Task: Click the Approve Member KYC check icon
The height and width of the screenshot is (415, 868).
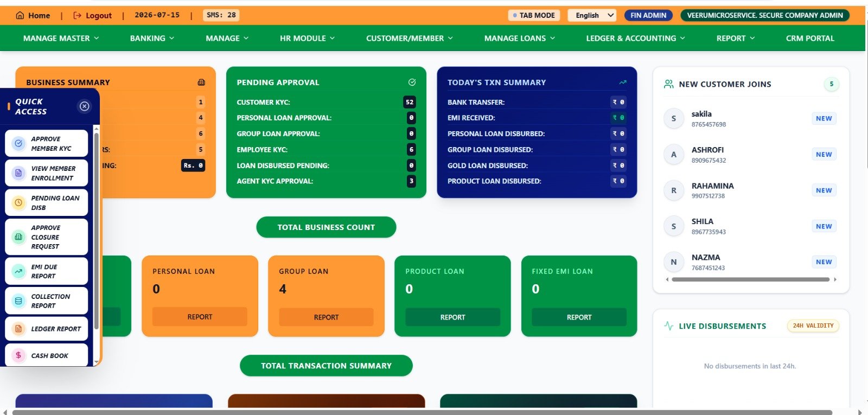Action: [18, 144]
